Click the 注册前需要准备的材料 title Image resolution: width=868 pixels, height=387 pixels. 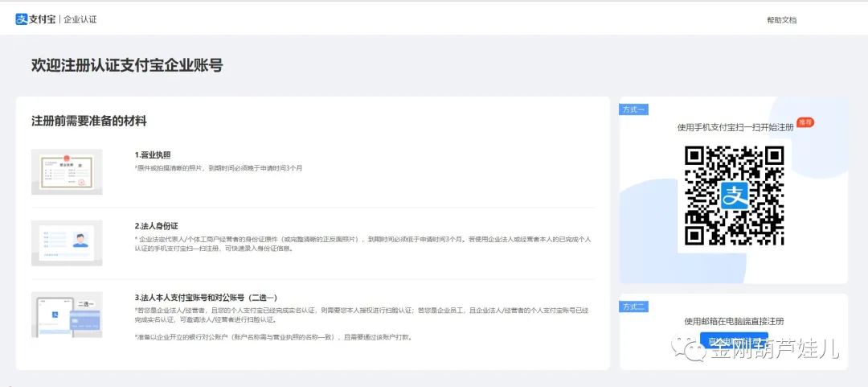pyautogui.click(x=89, y=121)
